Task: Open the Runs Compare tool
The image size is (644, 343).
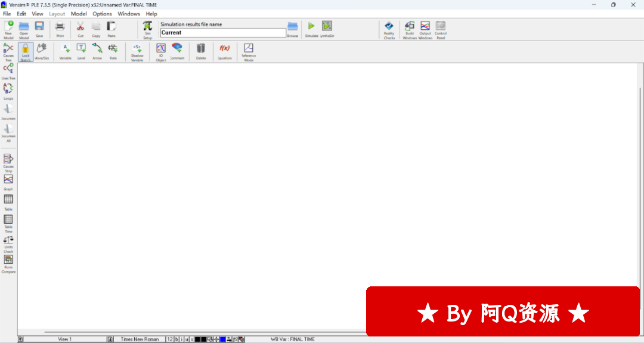Action: (x=8, y=264)
